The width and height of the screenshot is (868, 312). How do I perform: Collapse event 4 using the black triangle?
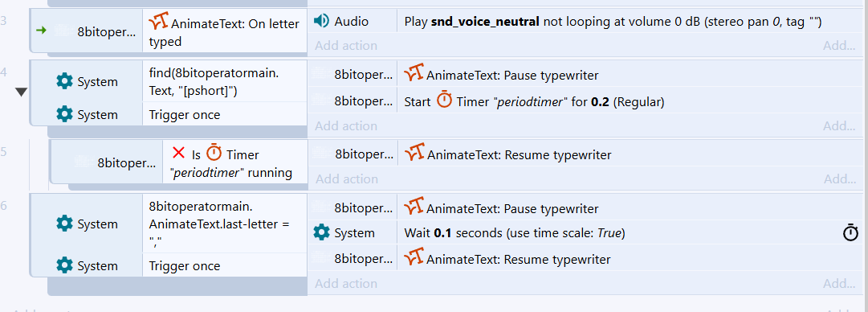point(21,92)
